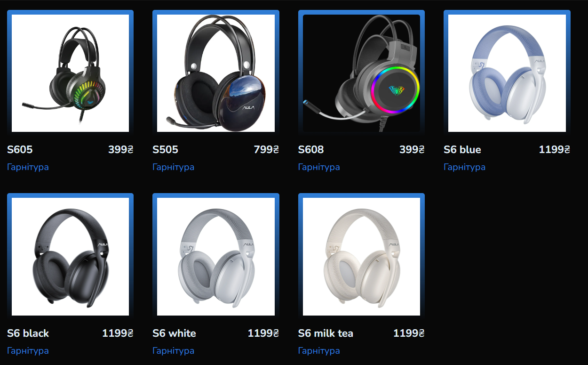
Task: Open the S6 white headphones image
Action: point(215,256)
